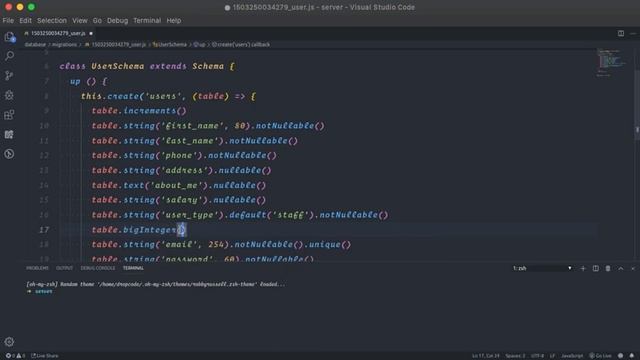Click the terminal prompt showing server

(x=40, y=291)
